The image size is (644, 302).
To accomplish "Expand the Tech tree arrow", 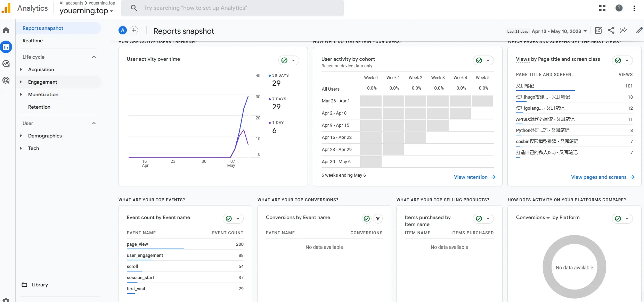I will click(21, 148).
